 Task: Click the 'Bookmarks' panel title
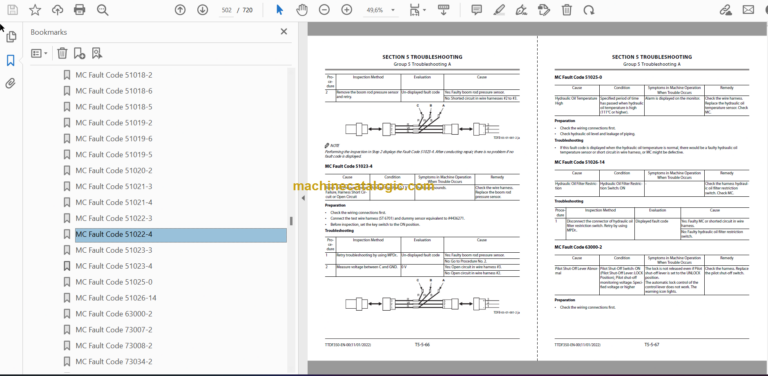[x=48, y=32]
